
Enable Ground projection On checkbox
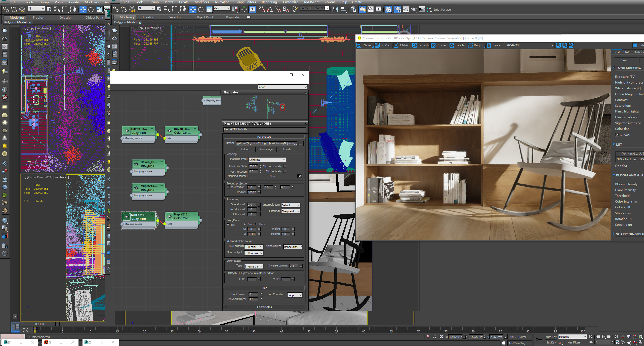(228, 187)
